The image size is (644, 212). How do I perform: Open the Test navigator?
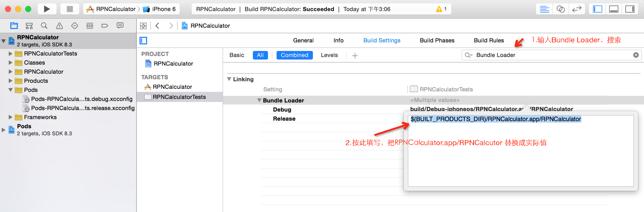(74, 25)
